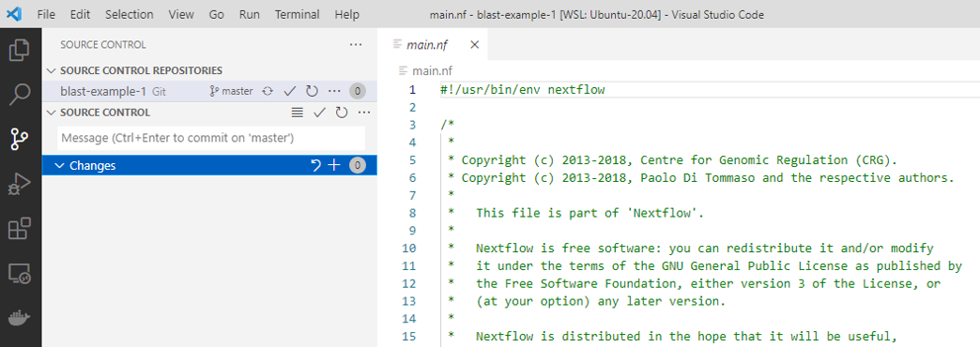Toggle view as tree/list in Source Control section
980x347 pixels.
tap(298, 113)
